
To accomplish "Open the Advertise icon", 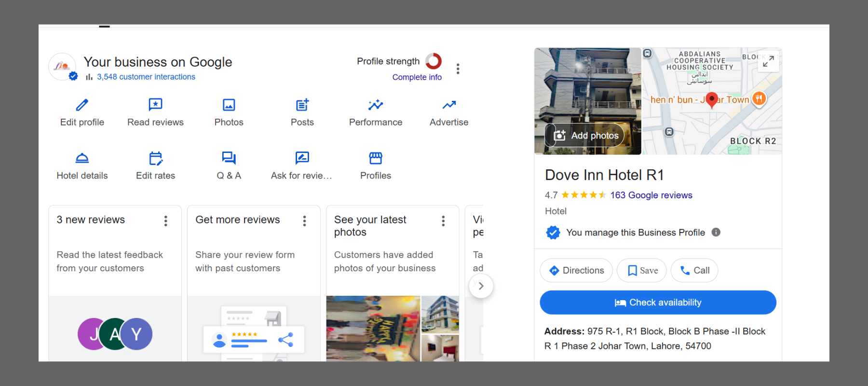I will [x=449, y=105].
